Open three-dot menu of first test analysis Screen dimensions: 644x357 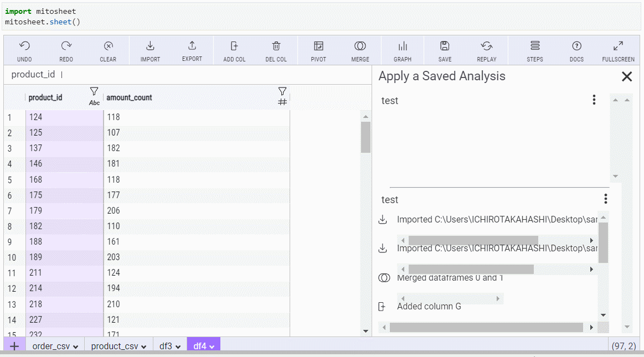click(x=594, y=100)
